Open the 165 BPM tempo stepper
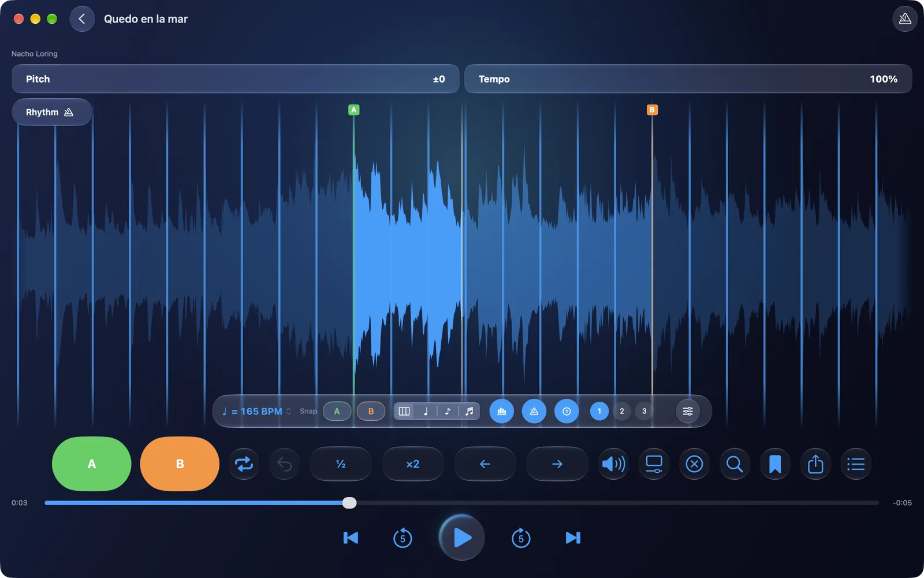The width and height of the screenshot is (924, 578). tap(257, 411)
